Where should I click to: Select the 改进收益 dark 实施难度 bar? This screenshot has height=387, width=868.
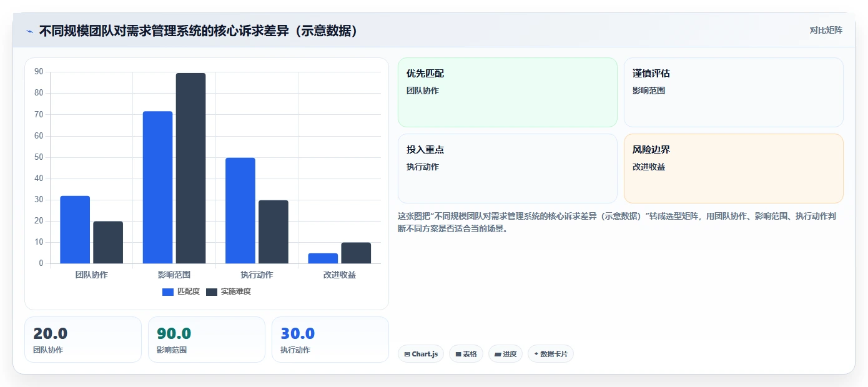click(x=356, y=253)
